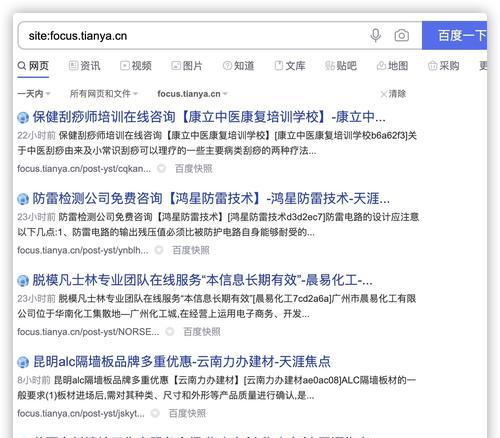The width and height of the screenshot is (500, 438).
Task: Open result 防雷检测公司免费咨询 title link
Action: pyautogui.click(x=211, y=199)
